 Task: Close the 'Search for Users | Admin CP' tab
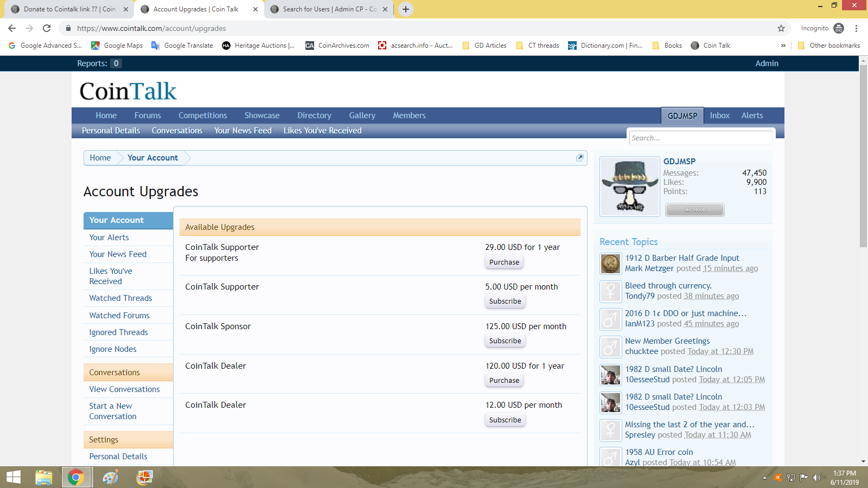coord(385,9)
